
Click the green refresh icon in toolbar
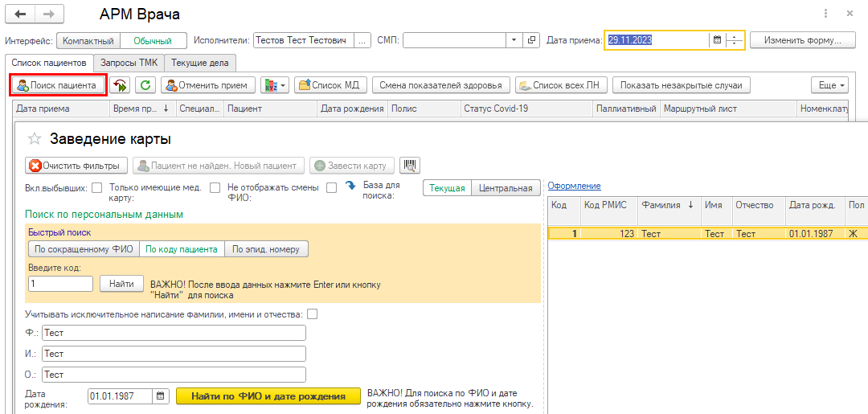pyautogui.click(x=145, y=85)
